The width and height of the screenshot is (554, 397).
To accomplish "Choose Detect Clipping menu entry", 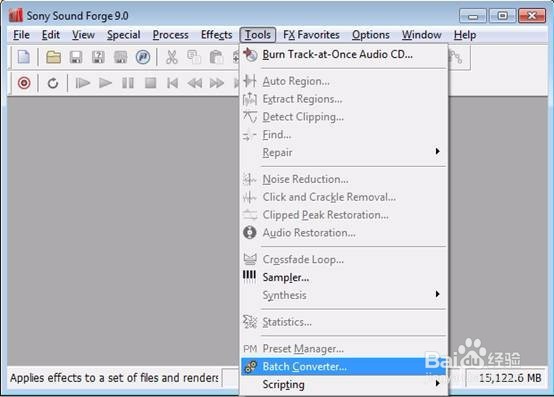I will (344, 117).
